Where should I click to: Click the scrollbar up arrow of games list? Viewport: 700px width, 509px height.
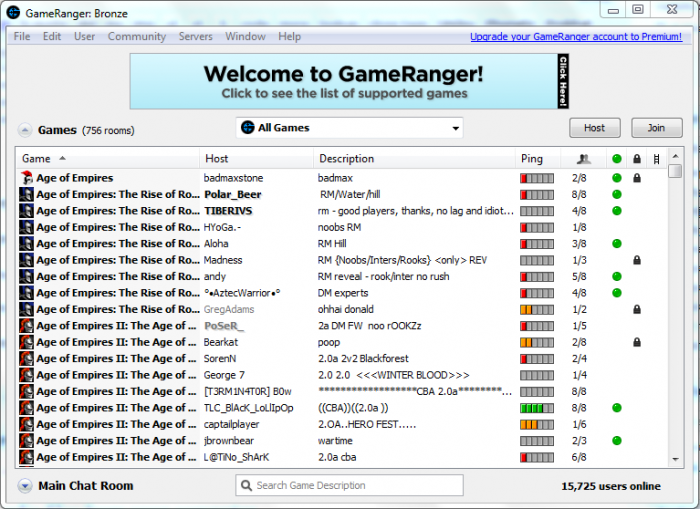tap(675, 156)
